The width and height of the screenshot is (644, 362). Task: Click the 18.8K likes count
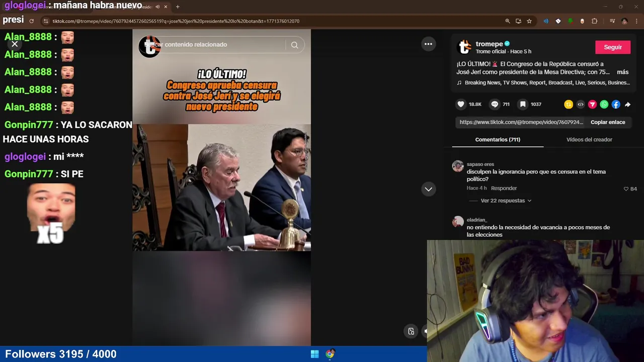click(475, 104)
